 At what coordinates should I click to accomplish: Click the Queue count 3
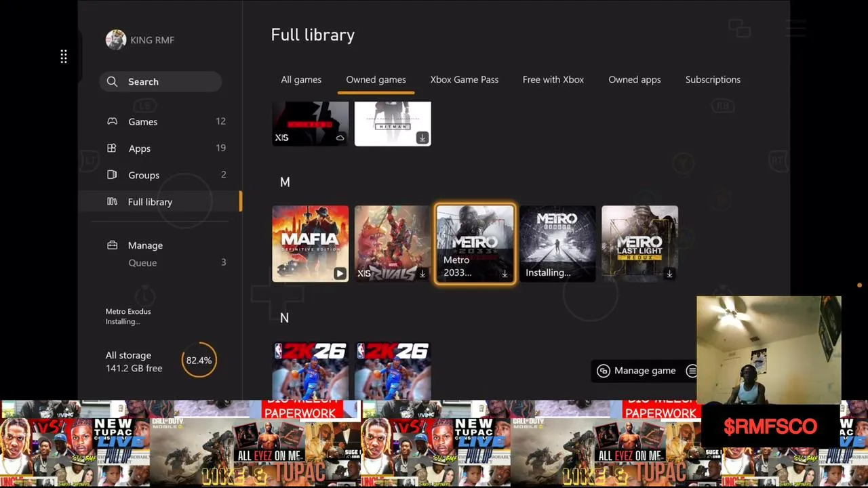pos(223,262)
